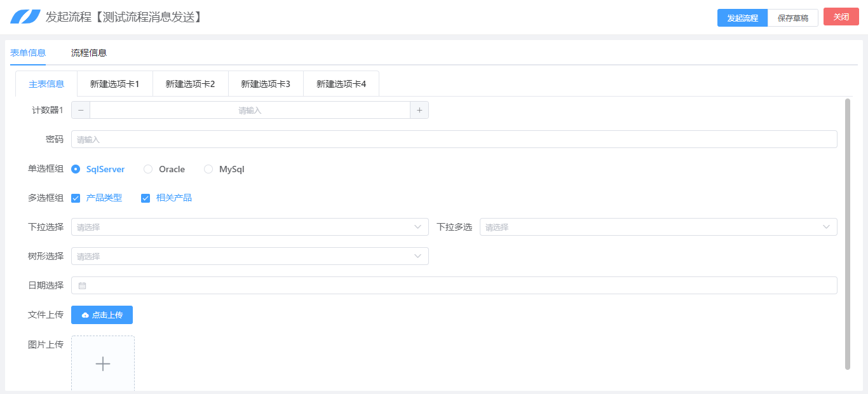Image resolution: width=868 pixels, height=394 pixels.
Task: Open the 树形选择 dropdown
Action: (x=250, y=256)
